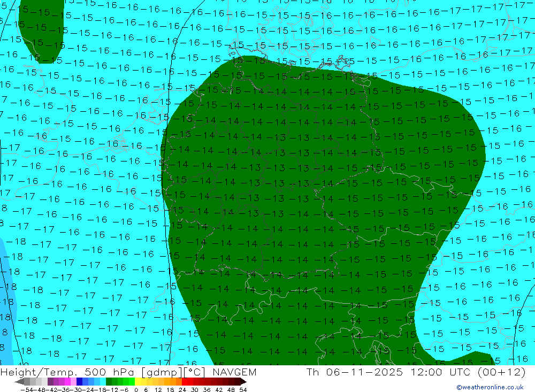Pick the dark green swatch in the legend
This screenshot has width=535, height=392.
[x=109, y=382]
